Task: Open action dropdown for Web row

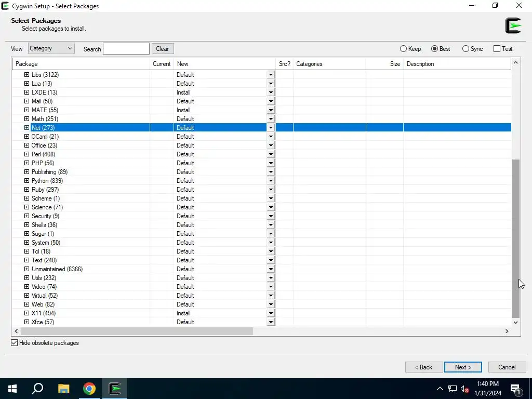Action: (x=271, y=304)
